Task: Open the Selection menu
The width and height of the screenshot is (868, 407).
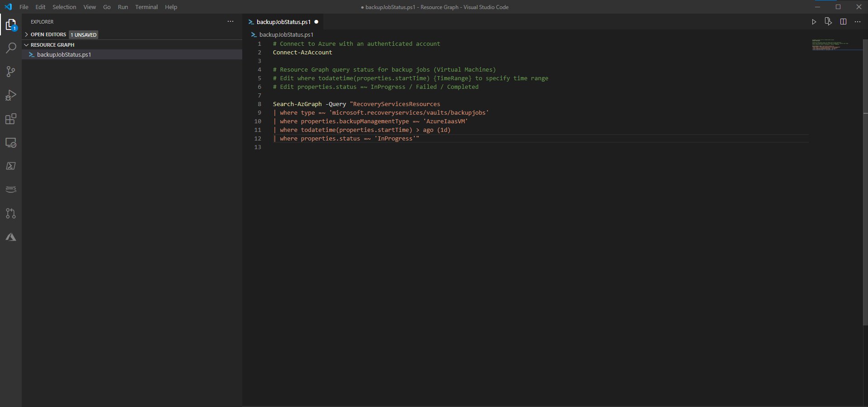Action: click(64, 7)
